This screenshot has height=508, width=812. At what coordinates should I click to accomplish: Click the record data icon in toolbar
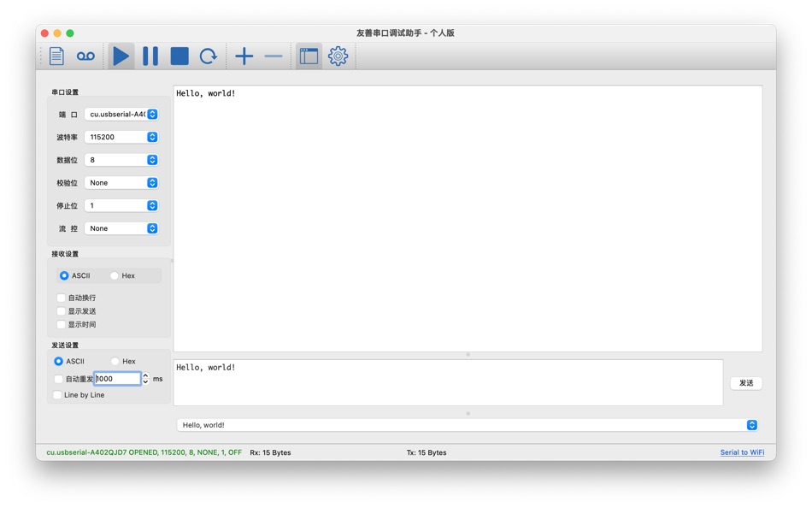coord(85,56)
